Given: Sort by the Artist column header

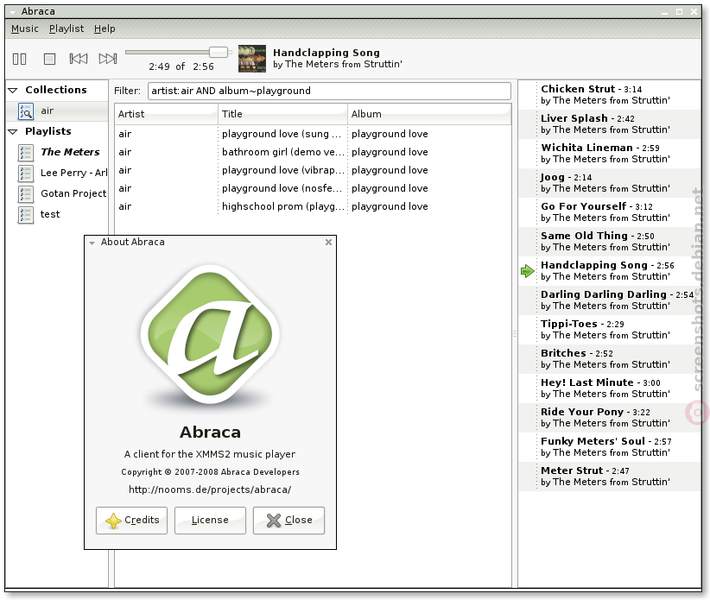Looking at the screenshot, I should tap(166, 114).
